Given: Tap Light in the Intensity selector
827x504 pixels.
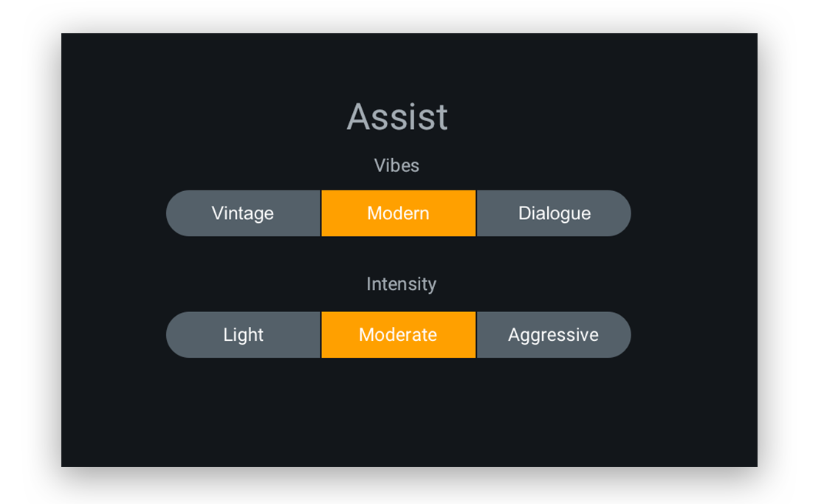Looking at the screenshot, I should pos(243,335).
